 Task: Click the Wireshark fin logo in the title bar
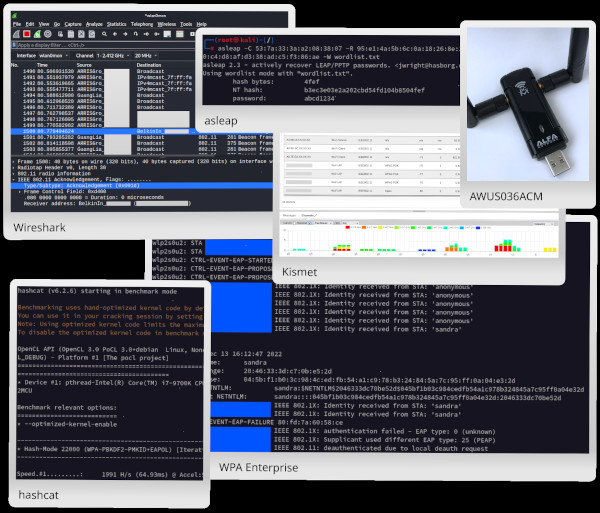15,16
